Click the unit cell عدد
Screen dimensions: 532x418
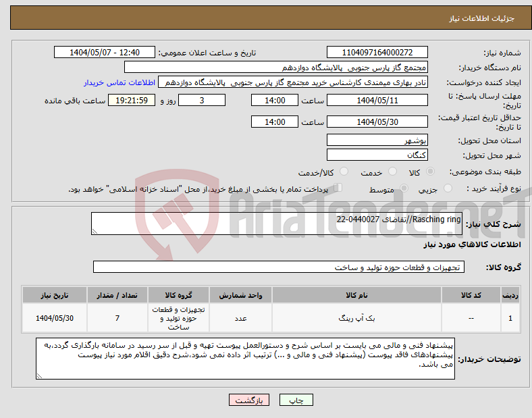(x=240, y=318)
